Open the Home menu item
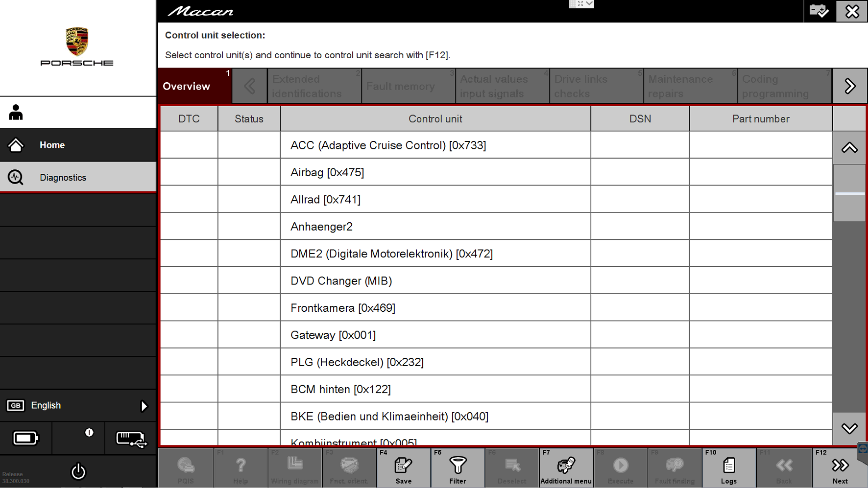868x488 pixels. pyautogui.click(x=78, y=145)
